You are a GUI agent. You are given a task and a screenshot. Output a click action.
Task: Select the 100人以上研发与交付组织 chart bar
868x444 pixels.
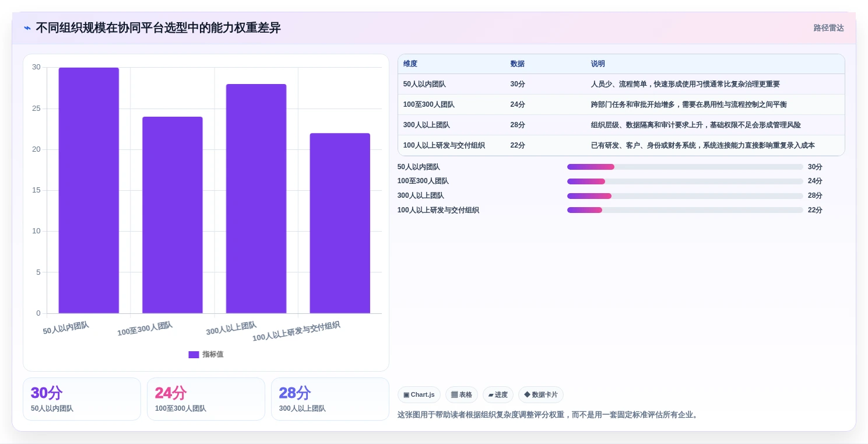340,223
